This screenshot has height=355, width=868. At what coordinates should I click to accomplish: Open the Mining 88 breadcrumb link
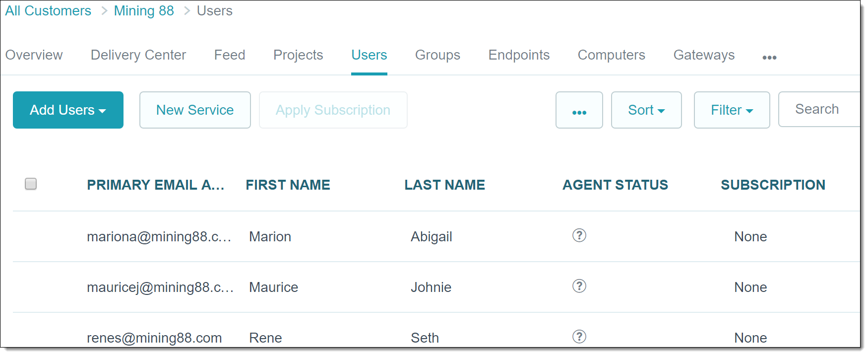(144, 11)
